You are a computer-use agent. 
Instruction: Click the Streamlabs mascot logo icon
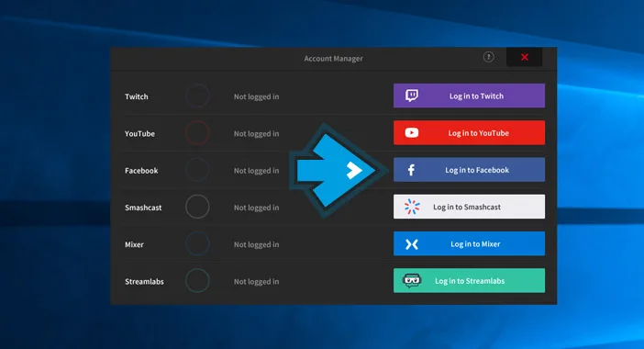click(x=412, y=281)
